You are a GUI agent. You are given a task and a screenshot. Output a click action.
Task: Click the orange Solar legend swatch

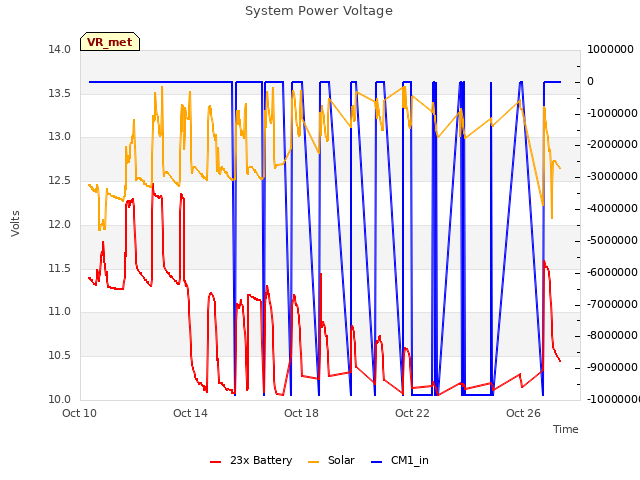[x=313, y=462]
